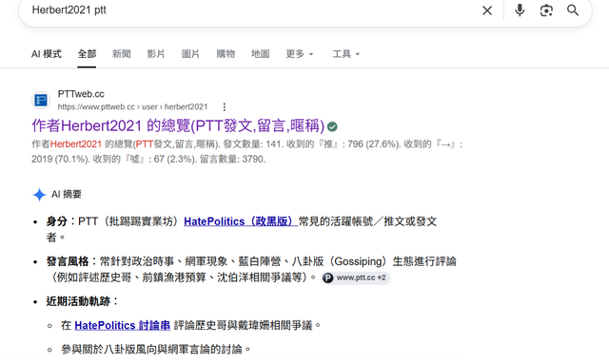Viewport: 609px width, 364px height.
Task: Click the 近期活動軌跡 bullet label
Action: 78,301
